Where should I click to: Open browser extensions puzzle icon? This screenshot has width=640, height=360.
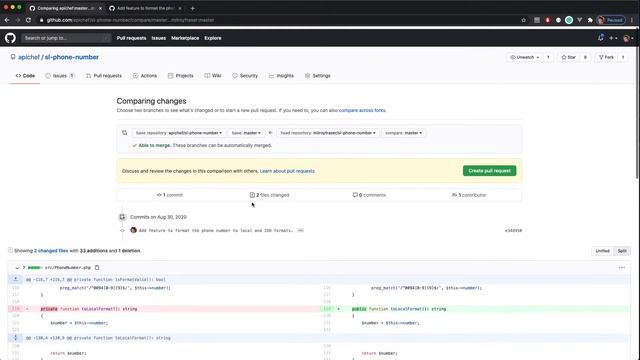point(590,20)
